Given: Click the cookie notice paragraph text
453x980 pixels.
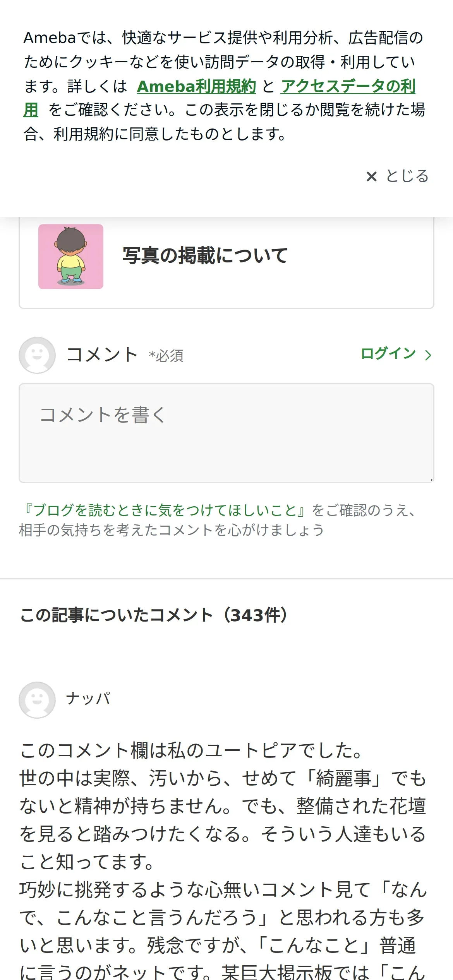Looking at the screenshot, I should click(224, 86).
